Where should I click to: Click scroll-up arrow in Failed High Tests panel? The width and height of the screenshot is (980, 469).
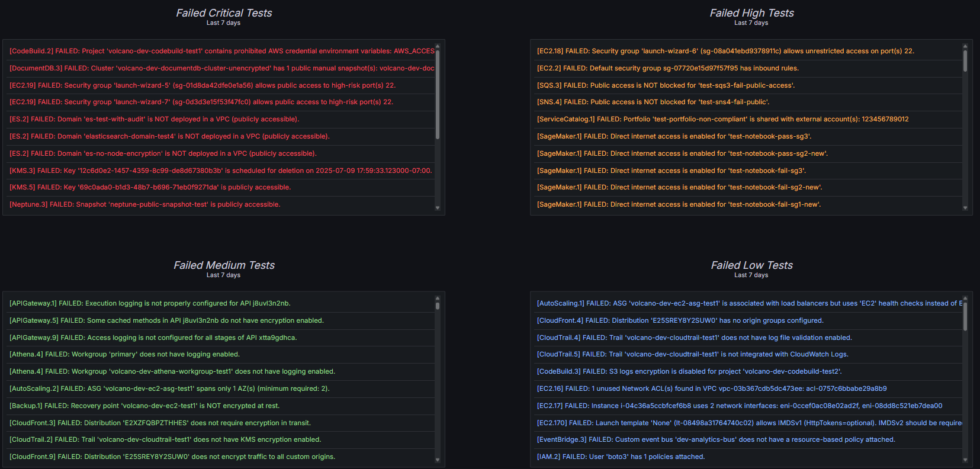point(965,46)
